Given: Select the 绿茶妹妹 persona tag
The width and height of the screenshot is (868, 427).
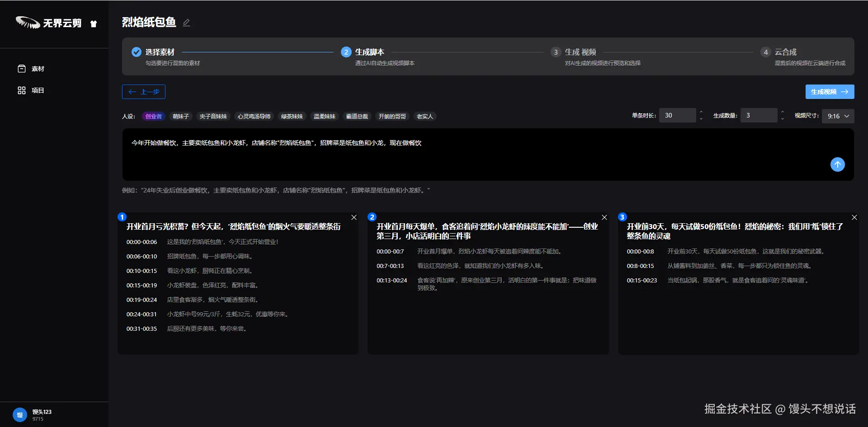Looking at the screenshot, I should click(292, 117).
